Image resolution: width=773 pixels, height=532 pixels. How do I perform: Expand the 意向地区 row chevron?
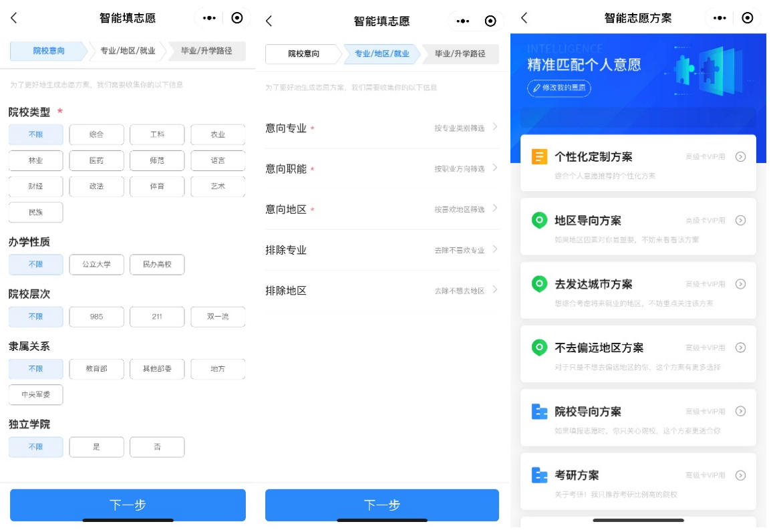coord(495,209)
